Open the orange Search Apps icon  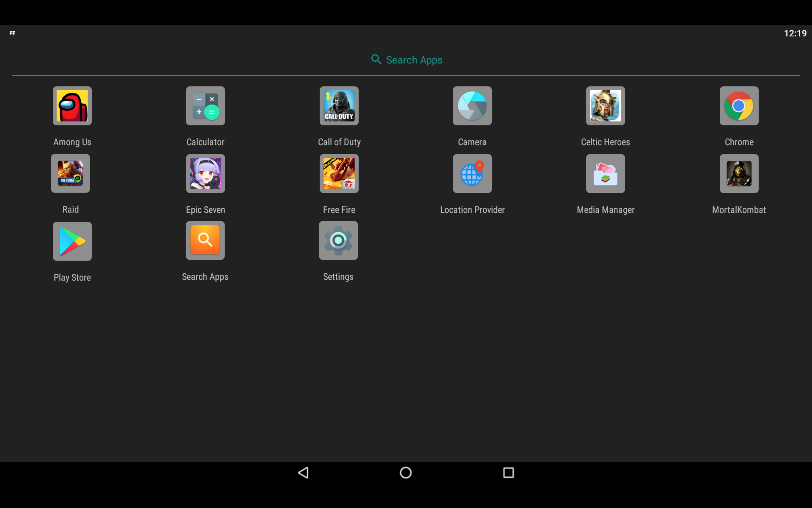(x=205, y=240)
